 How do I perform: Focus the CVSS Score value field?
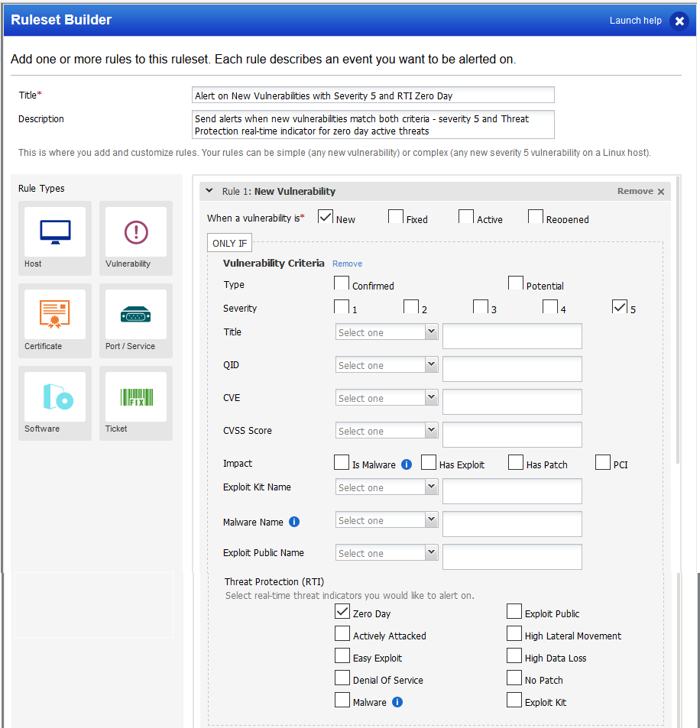[x=512, y=435]
